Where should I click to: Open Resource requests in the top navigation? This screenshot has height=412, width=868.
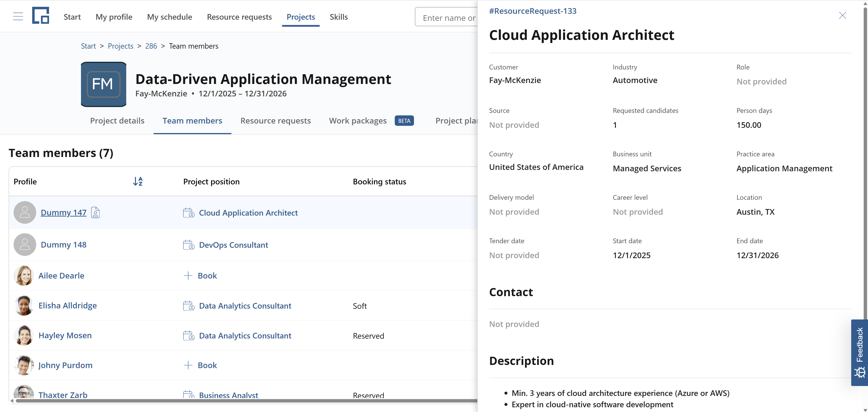pyautogui.click(x=239, y=17)
